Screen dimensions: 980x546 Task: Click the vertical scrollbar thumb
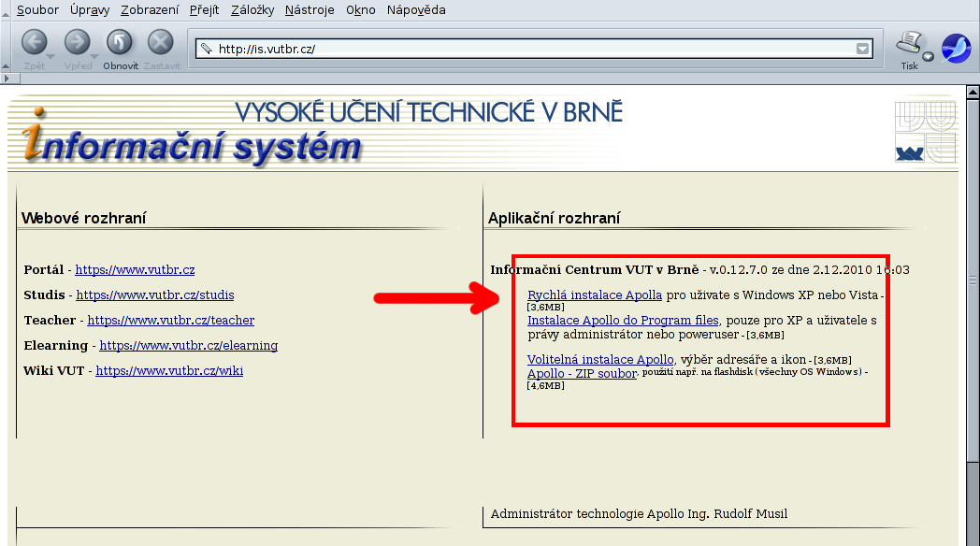point(973,280)
